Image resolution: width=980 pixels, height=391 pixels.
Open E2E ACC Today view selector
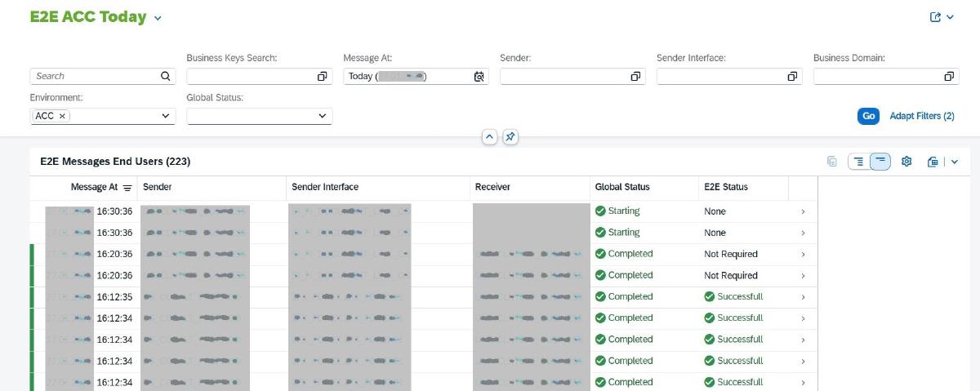point(158,18)
